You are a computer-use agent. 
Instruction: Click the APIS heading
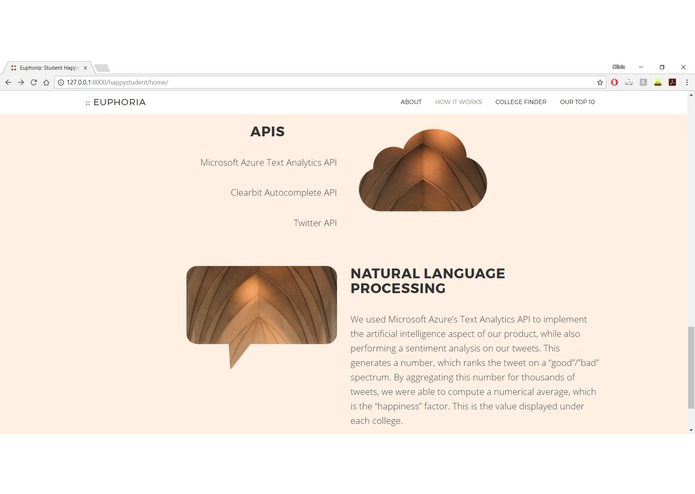267,132
